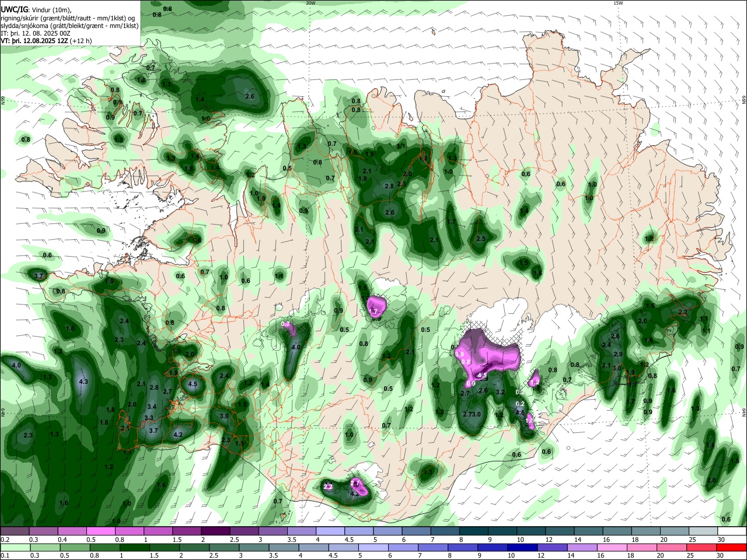
Task: Pick the bright red rain swatch labeled 30
Action: click(732, 547)
